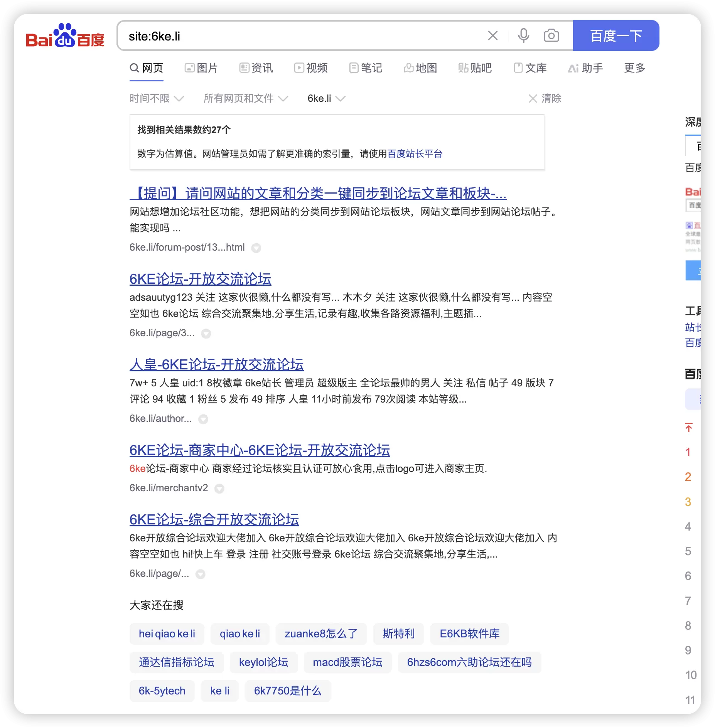
Task: Search related term qiao ke li
Action: 240,634
